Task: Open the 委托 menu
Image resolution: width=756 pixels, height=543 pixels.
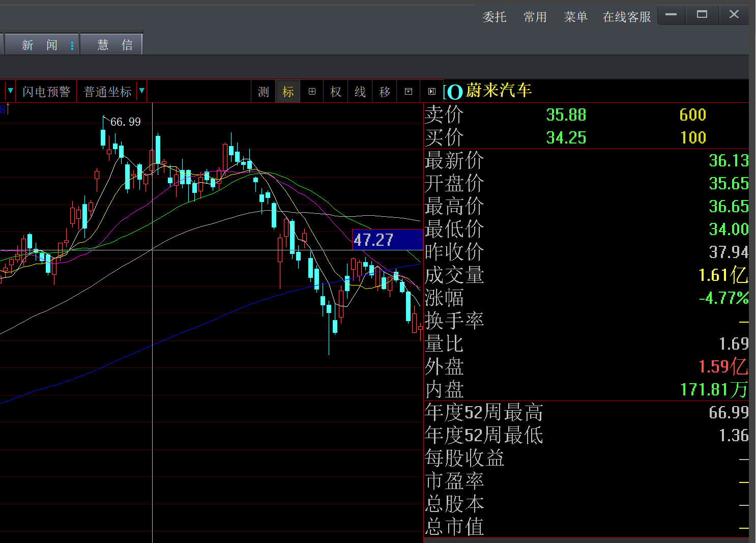Action: (x=495, y=17)
